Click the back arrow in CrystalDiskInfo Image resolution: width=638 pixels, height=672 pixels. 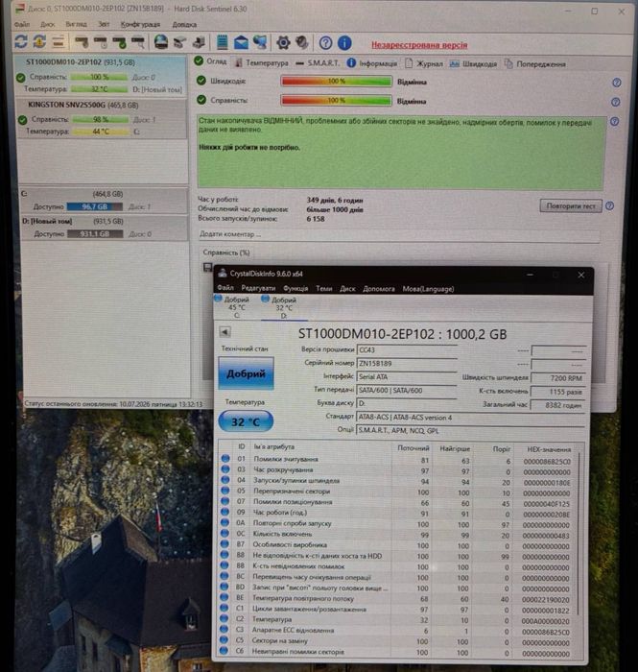[x=224, y=332]
